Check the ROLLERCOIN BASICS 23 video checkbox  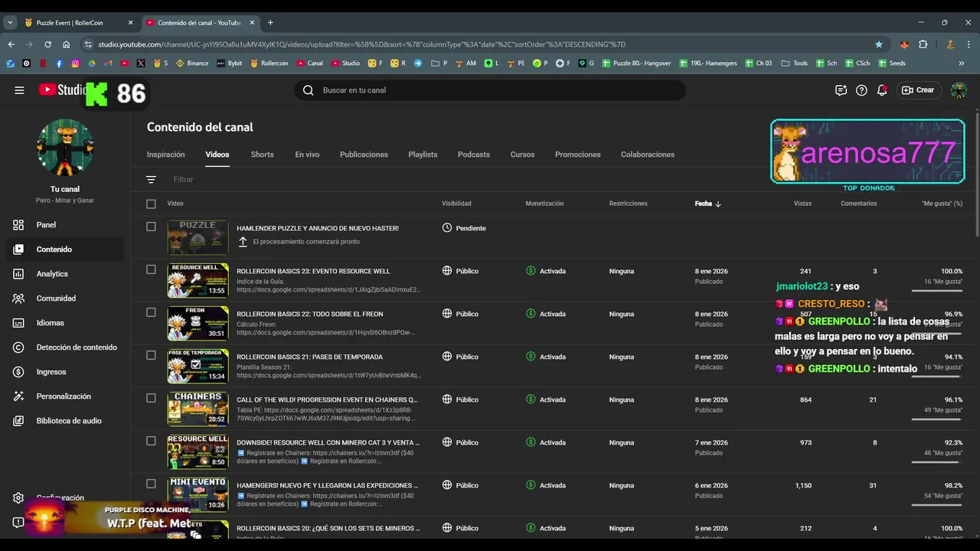[151, 269]
